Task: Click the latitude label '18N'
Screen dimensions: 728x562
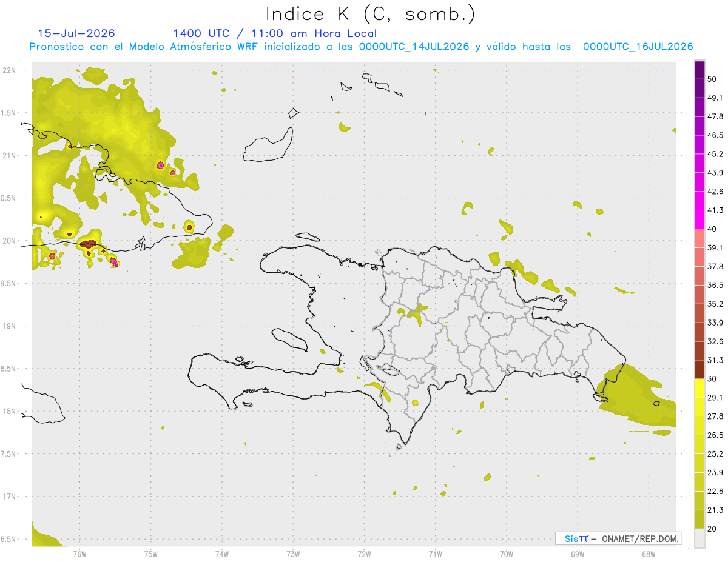Action: pos(8,412)
